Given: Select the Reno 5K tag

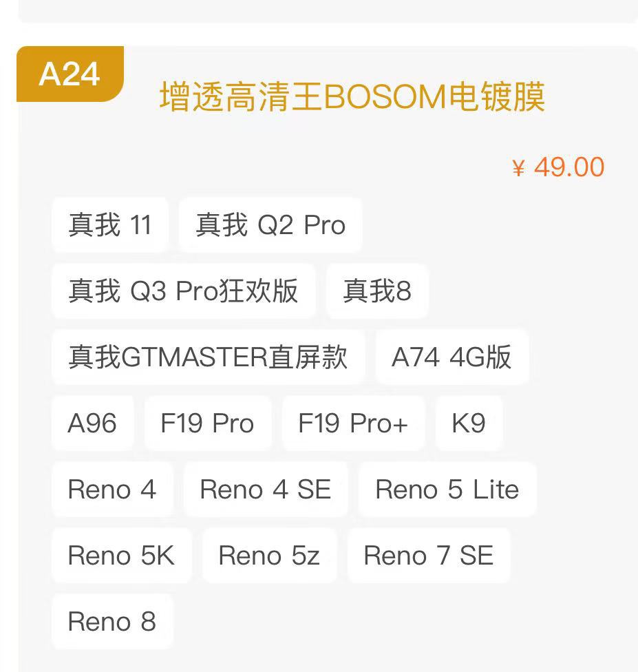Looking at the screenshot, I should (x=121, y=556).
